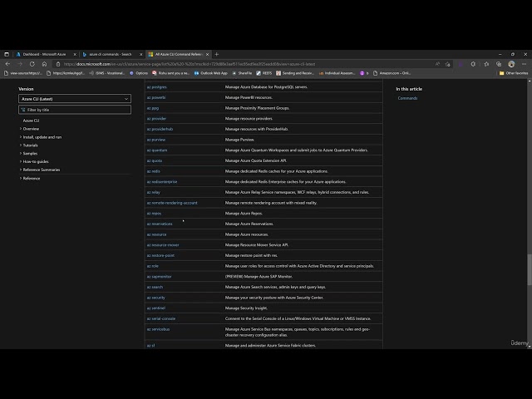The image size is (532, 399).
Task: Open the browser home page icon
Action: point(44,64)
